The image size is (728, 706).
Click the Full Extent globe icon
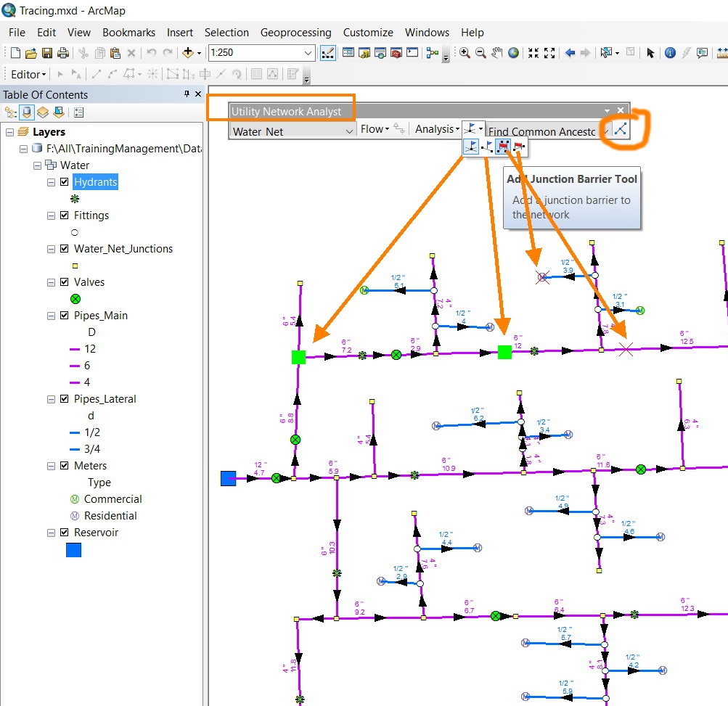click(x=514, y=53)
